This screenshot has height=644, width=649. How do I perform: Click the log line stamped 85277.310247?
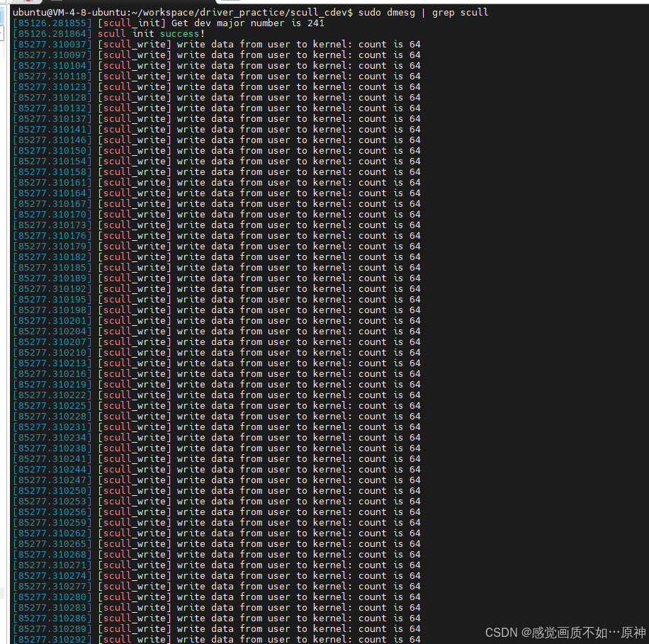point(217,480)
